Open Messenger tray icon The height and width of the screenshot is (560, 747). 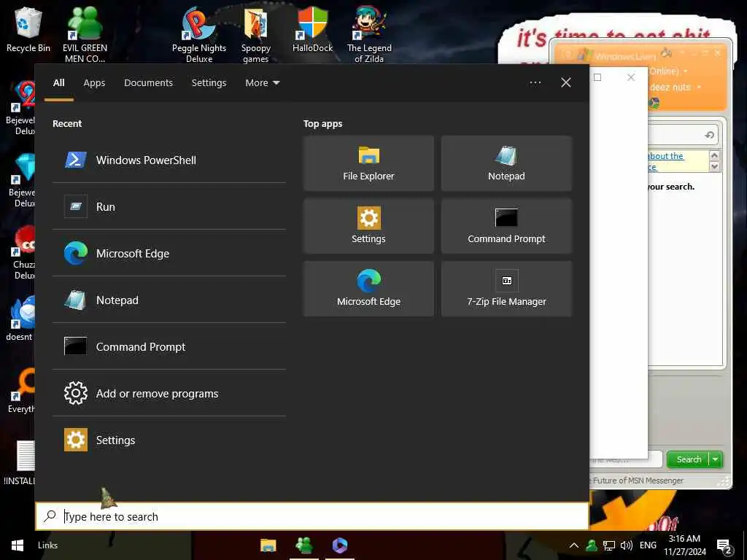592,545
